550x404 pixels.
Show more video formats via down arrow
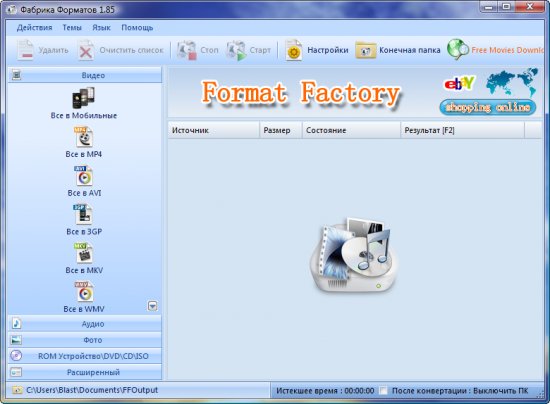(152, 306)
